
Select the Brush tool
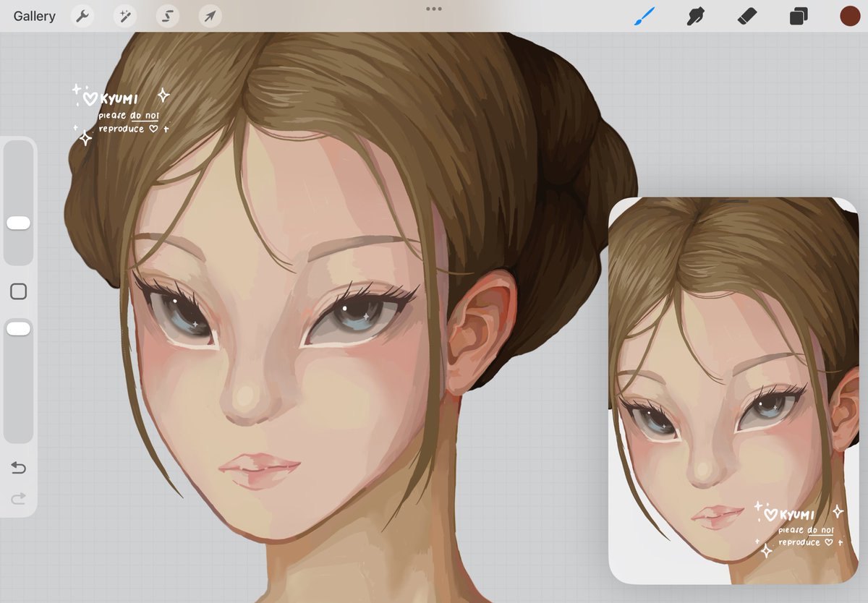(x=646, y=16)
